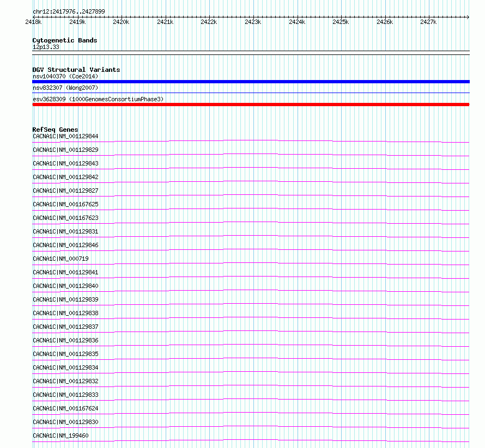Click the 2424k ruler tick label
Viewport: 485px width, 448px height.
(x=297, y=22)
